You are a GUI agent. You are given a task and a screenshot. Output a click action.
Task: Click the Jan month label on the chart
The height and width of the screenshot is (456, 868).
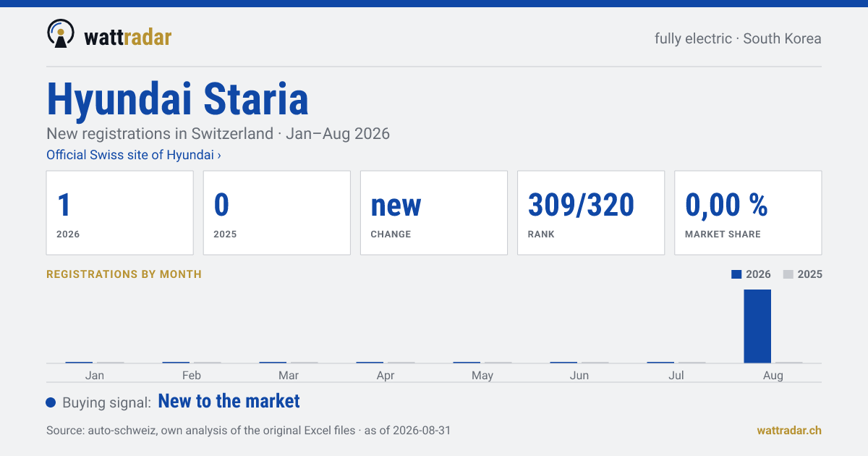(95, 375)
